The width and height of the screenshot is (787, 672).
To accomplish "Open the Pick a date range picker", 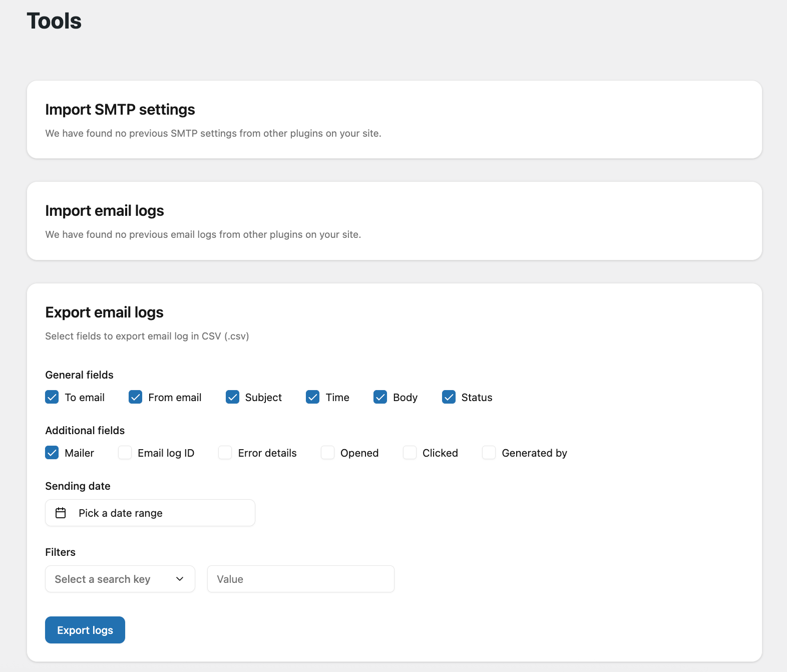I will [x=150, y=513].
